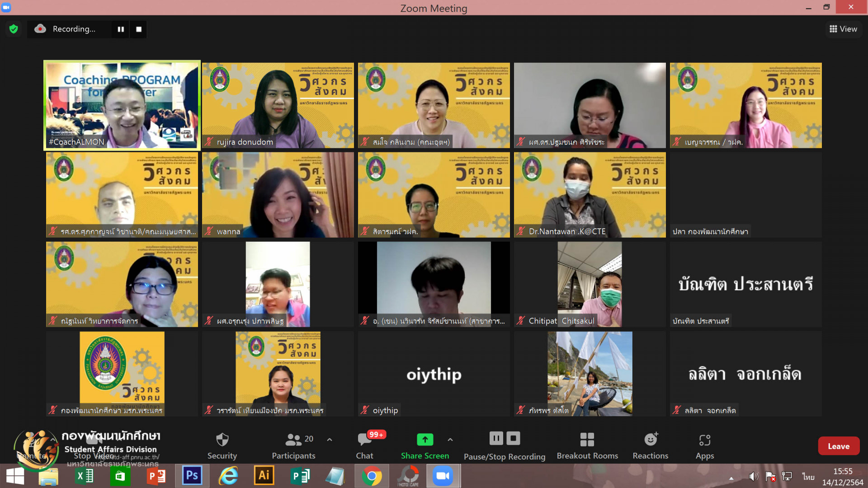The image size is (868, 488).
Task: Pause recording from the top indicator
Action: point(121,29)
